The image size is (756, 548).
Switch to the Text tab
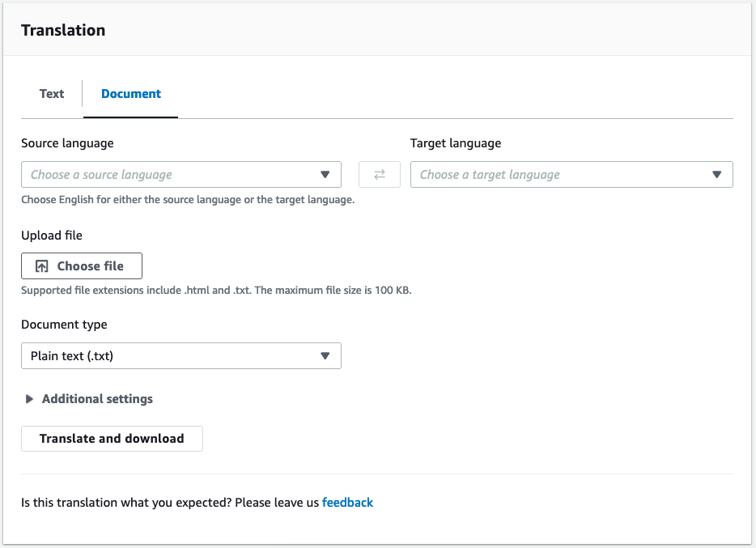point(51,93)
